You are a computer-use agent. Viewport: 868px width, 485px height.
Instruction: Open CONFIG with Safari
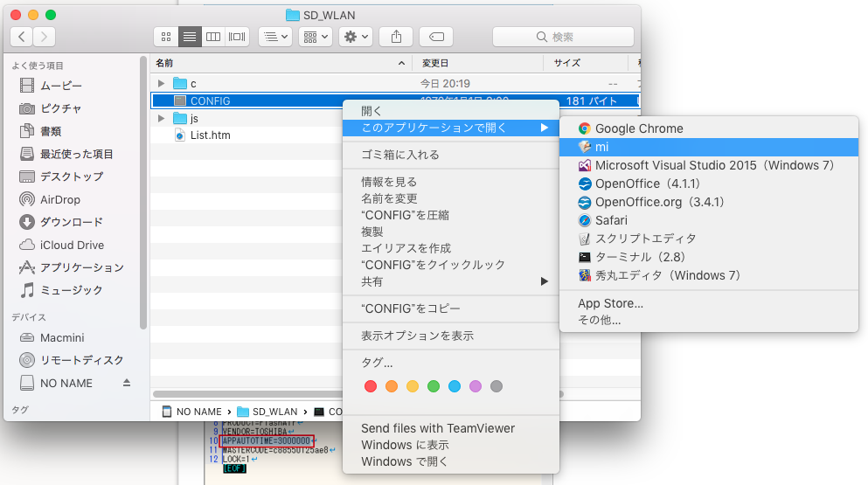(x=709, y=220)
